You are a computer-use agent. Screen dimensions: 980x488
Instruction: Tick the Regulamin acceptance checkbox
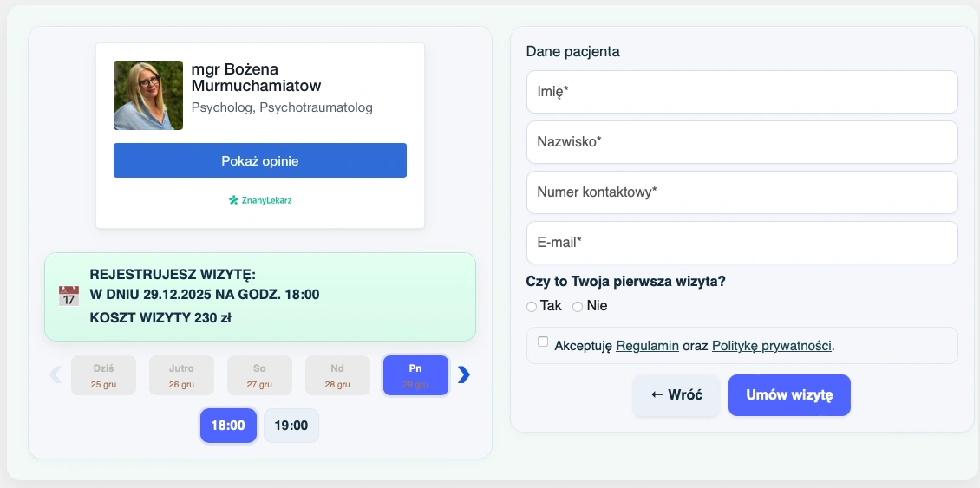[x=543, y=342]
